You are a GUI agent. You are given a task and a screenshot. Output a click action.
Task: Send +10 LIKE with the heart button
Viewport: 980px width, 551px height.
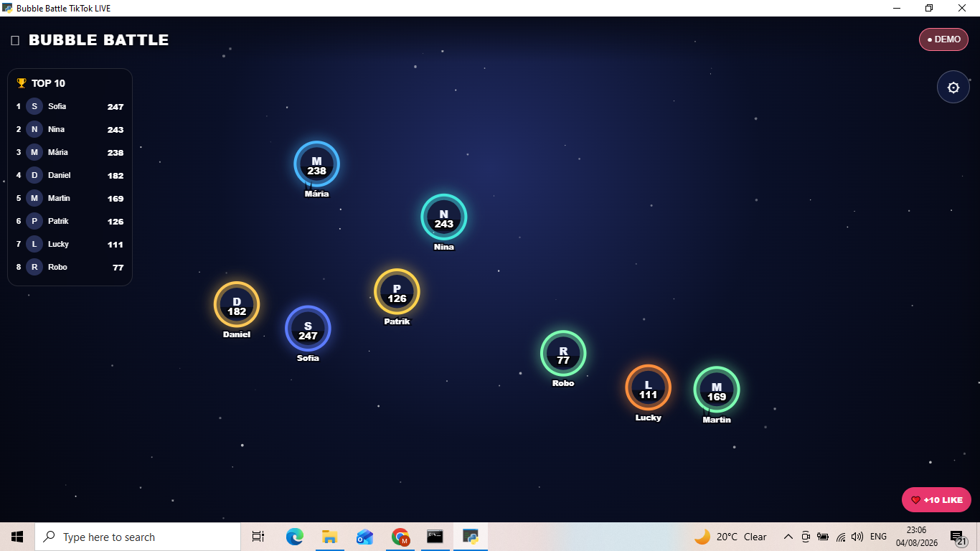[x=936, y=500]
